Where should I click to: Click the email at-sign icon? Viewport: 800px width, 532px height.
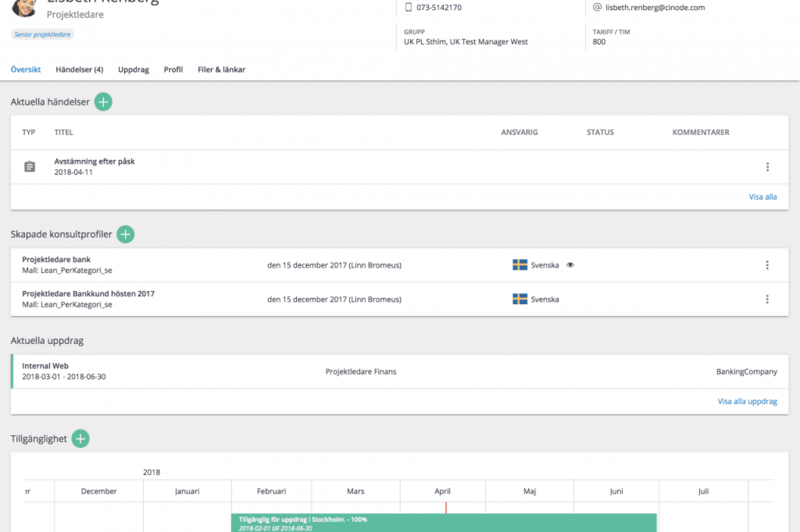click(x=597, y=7)
